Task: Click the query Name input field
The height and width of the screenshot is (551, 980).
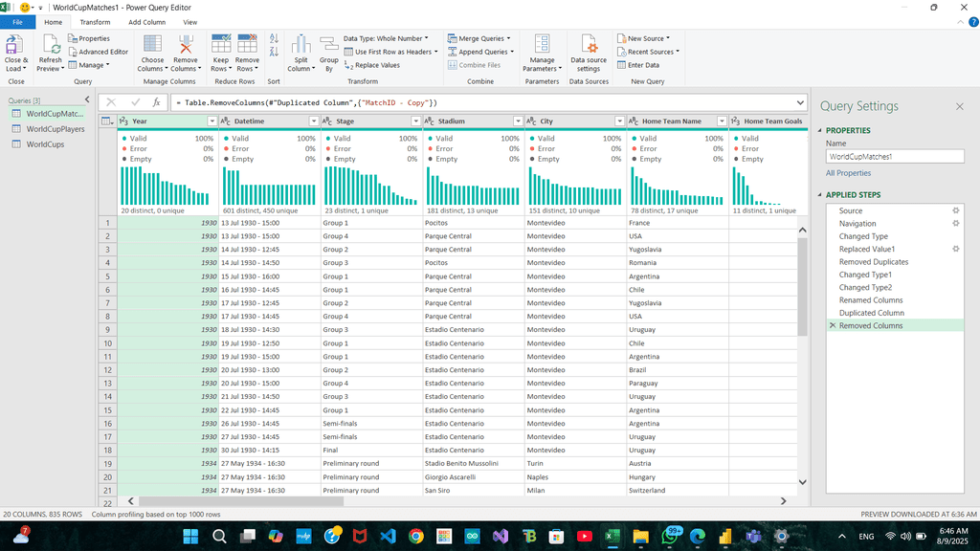Action: (x=894, y=156)
